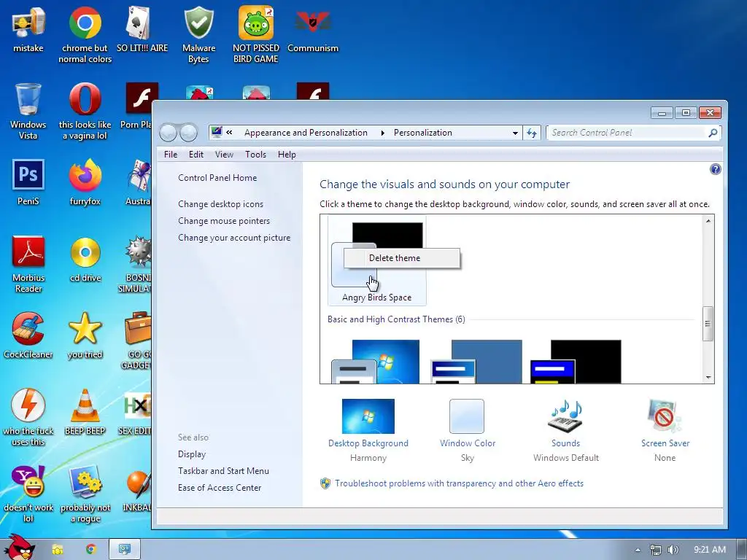Open the 'who the fuck uses this' icon
This screenshot has height=560, width=747.
click(x=28, y=418)
